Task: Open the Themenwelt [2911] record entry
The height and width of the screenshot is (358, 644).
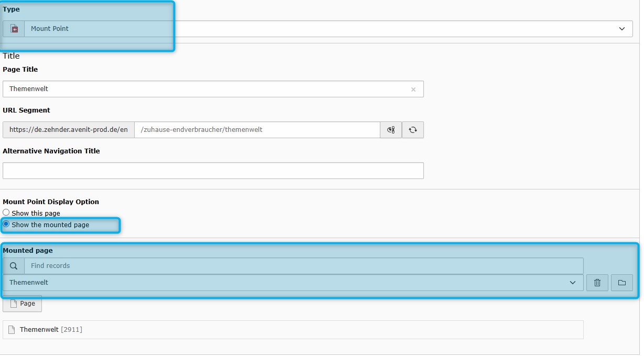Action: (51, 330)
